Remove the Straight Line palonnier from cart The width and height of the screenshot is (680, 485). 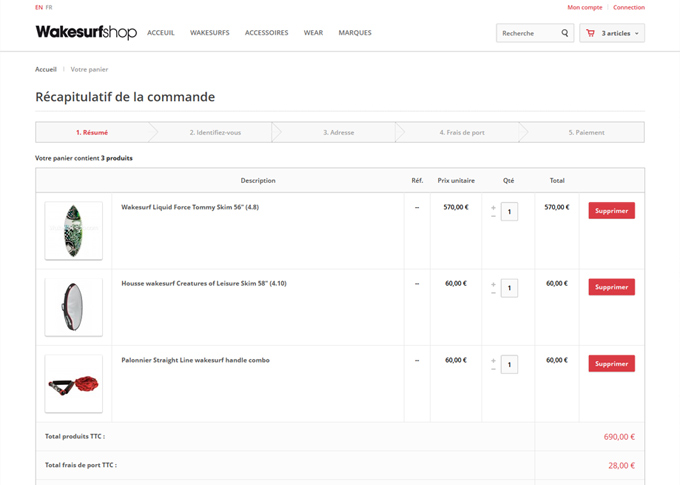pos(611,364)
